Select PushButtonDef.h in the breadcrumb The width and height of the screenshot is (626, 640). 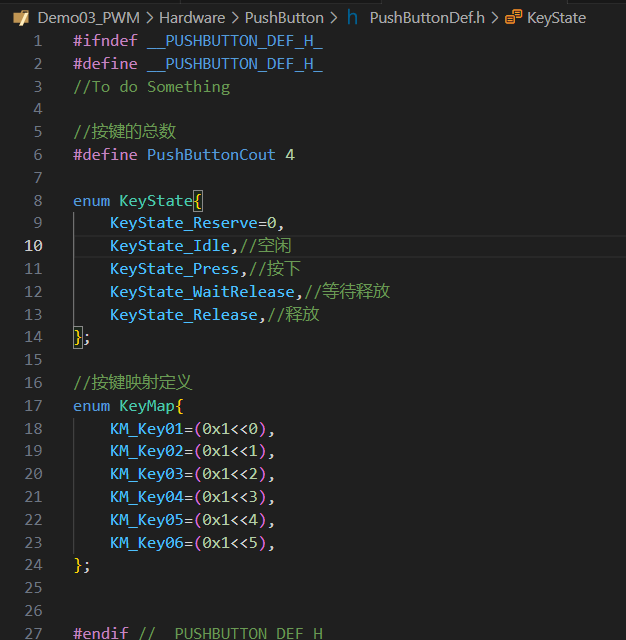pos(427,18)
